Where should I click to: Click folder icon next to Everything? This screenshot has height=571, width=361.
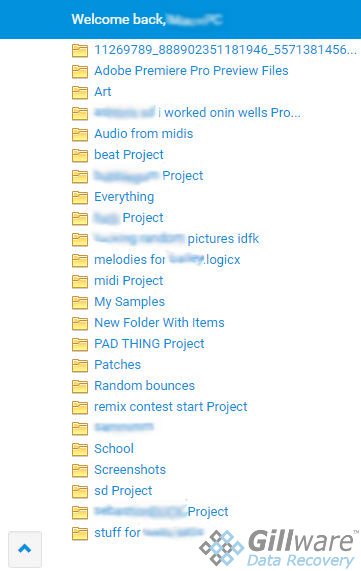click(80, 197)
